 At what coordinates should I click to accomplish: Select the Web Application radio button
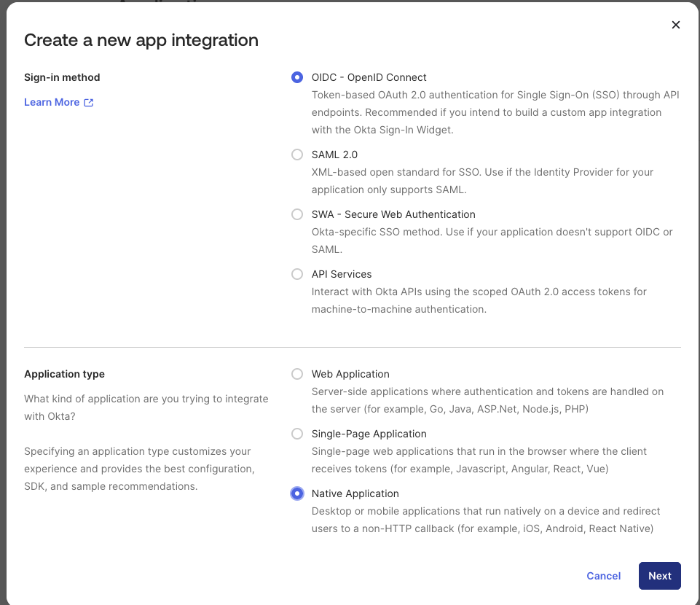297,374
